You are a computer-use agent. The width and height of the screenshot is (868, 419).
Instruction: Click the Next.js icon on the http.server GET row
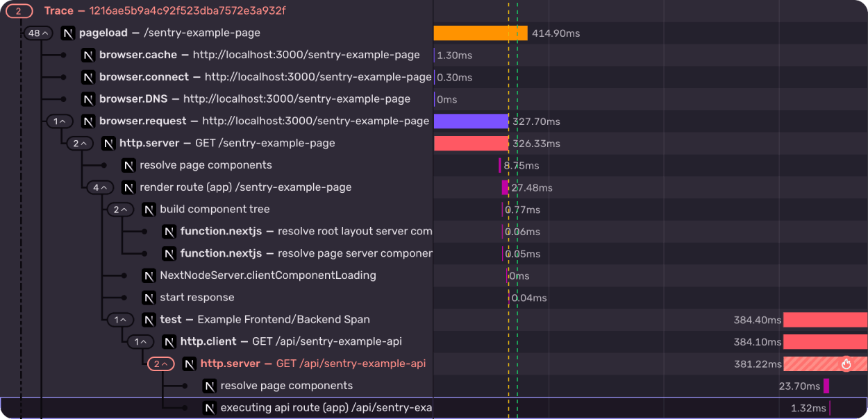click(x=108, y=143)
